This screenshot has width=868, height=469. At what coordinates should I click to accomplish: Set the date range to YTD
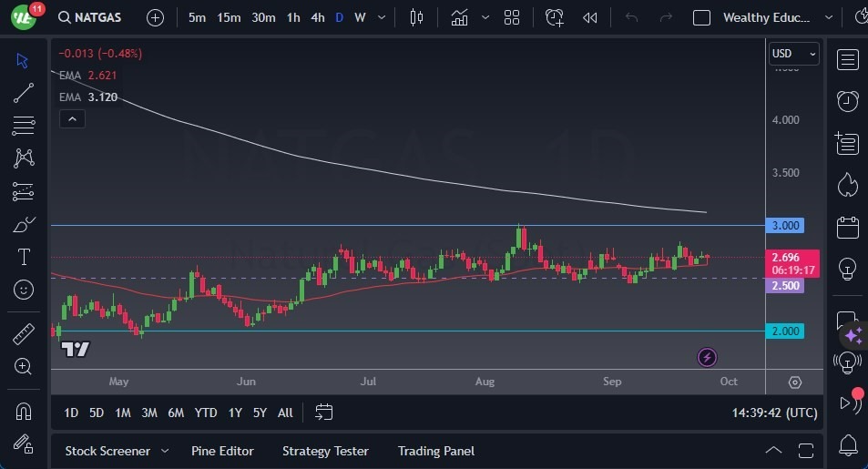[x=206, y=413]
